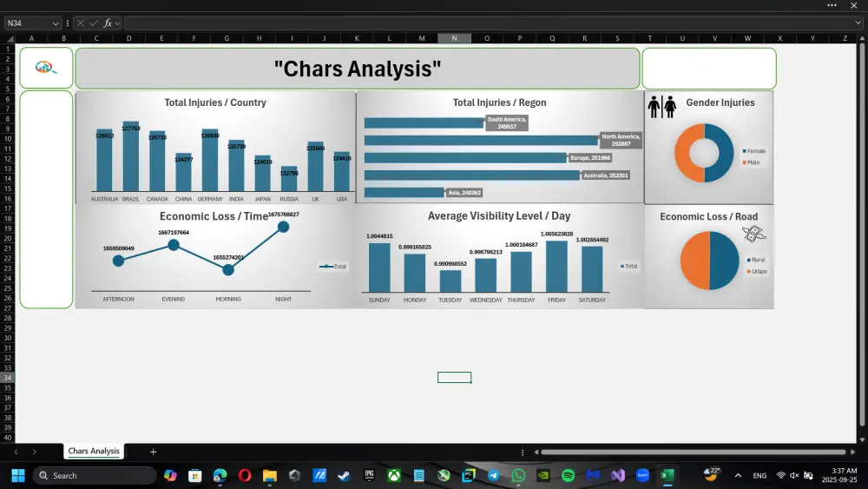Select the flying money icon on Road chart
This screenshot has height=489, width=868.
click(x=753, y=233)
